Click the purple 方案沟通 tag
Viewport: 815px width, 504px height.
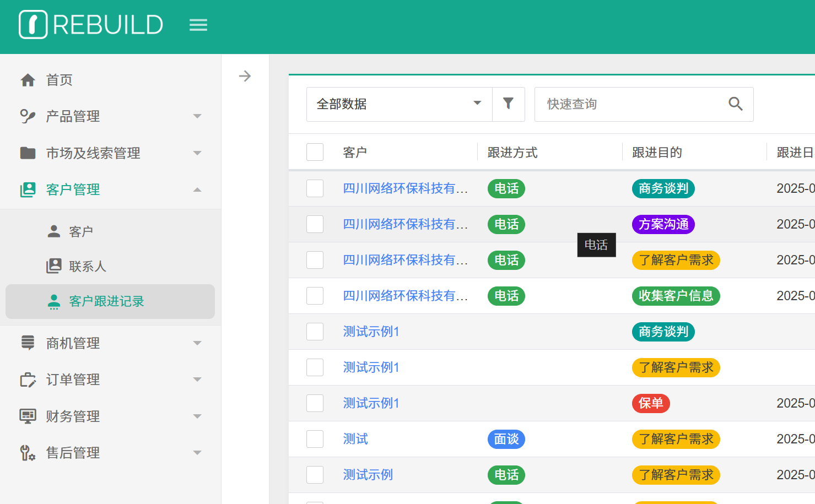click(663, 224)
